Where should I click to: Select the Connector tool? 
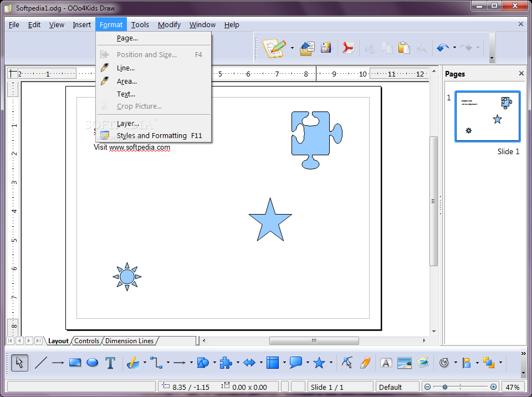156,363
